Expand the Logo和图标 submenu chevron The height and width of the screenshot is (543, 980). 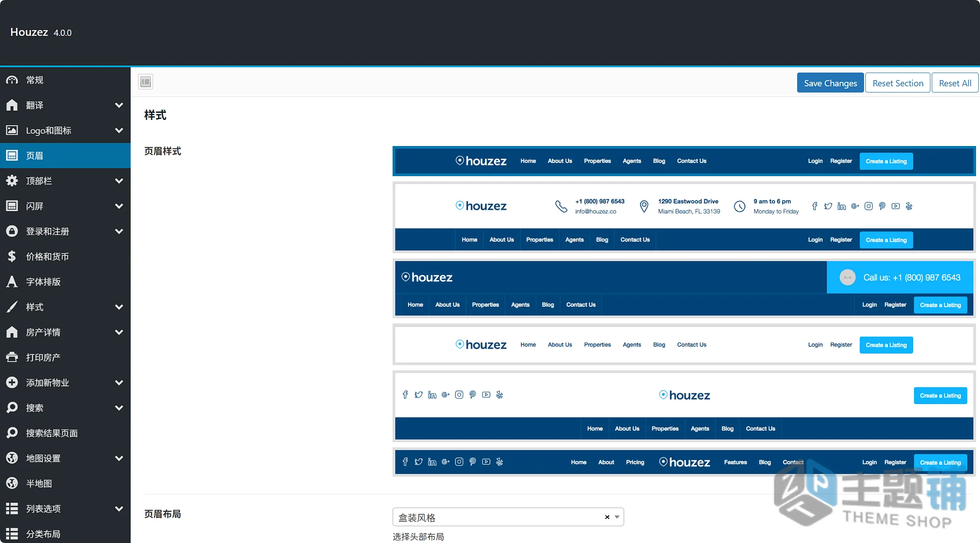click(119, 131)
